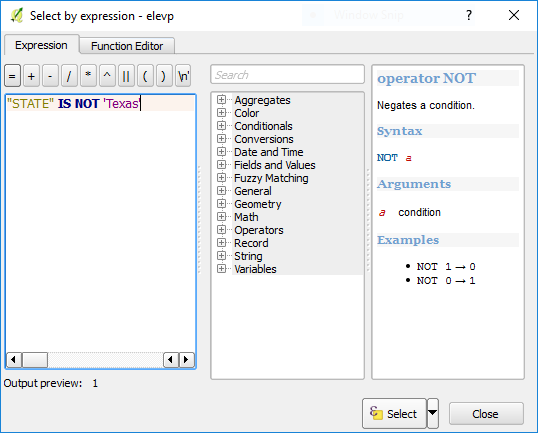The image size is (538, 433).
Task: Insert a closing parenthesis
Action: point(164,76)
